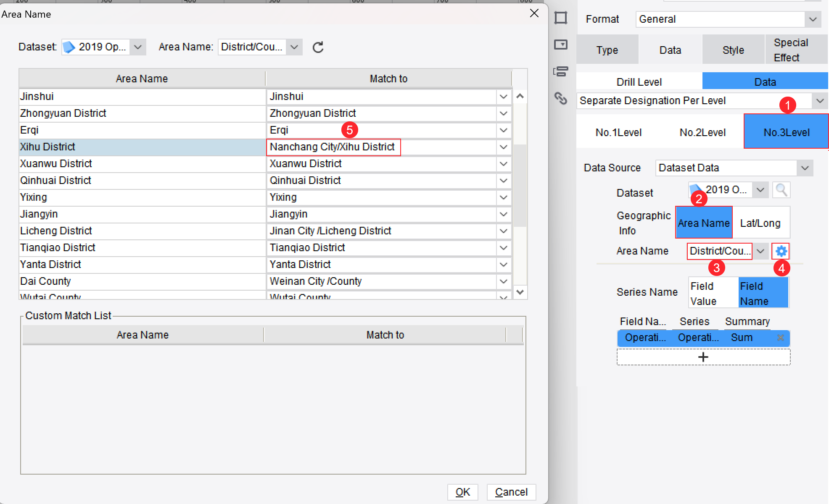Select the No.2Level tab

702,132
